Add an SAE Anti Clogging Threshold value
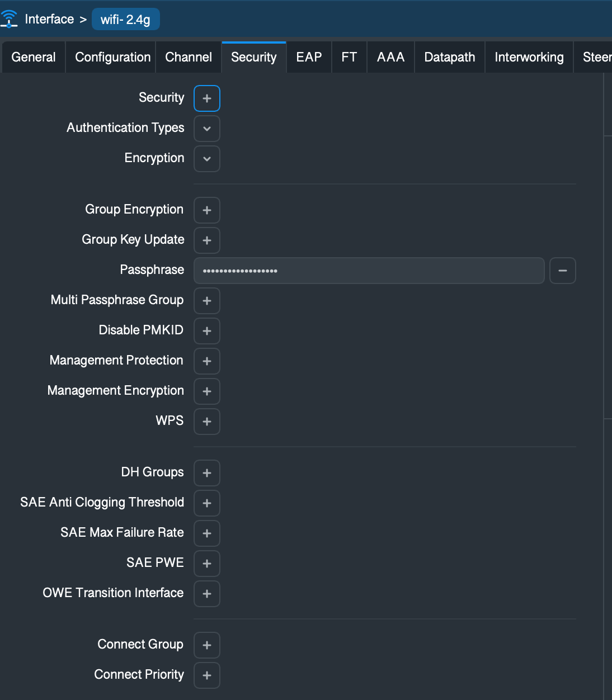 (207, 503)
